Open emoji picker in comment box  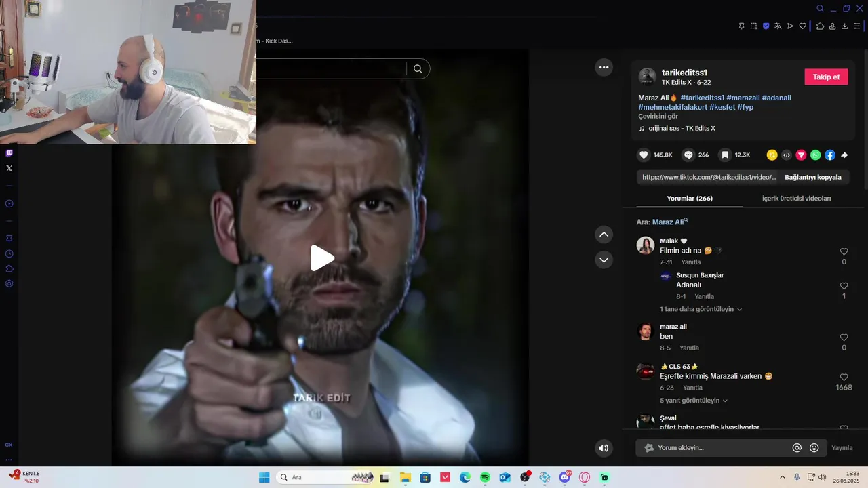point(814,448)
